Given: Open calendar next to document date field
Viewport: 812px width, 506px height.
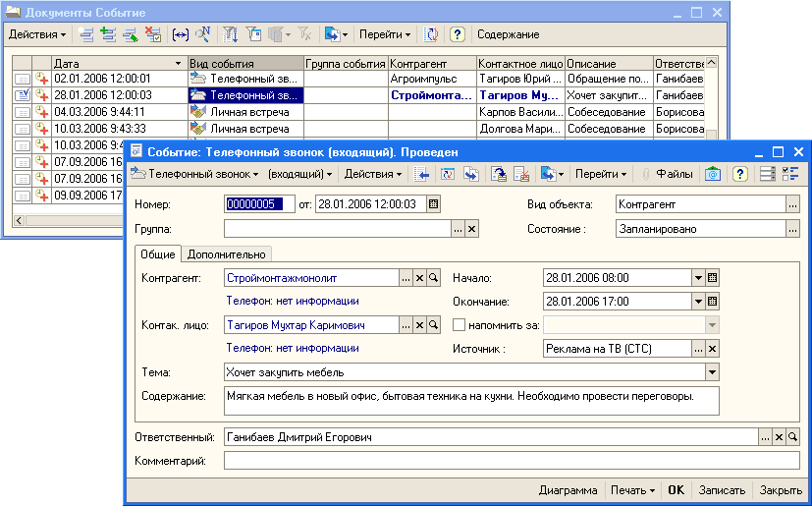Looking at the screenshot, I should [x=433, y=204].
